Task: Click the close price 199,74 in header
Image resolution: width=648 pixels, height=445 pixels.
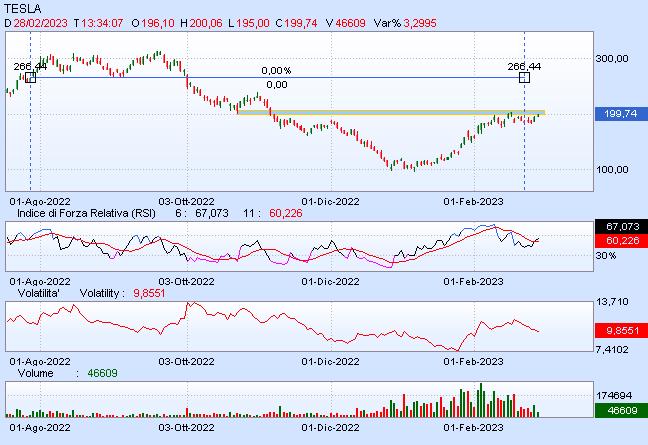Action: pos(301,23)
